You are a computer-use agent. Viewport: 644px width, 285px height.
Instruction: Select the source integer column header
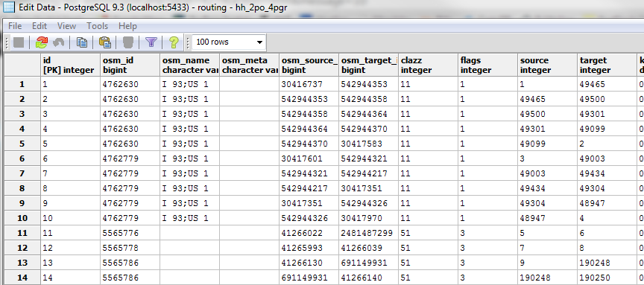[x=547, y=65]
